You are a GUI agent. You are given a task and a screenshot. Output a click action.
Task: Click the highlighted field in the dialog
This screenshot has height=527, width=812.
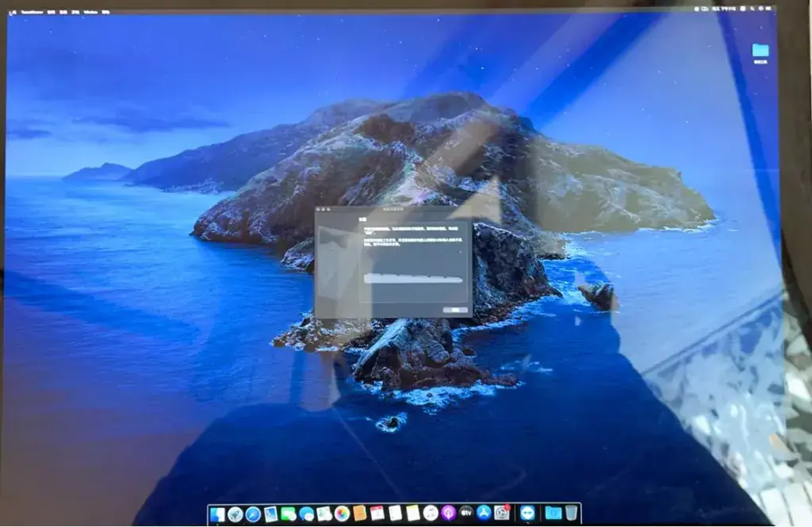[413, 279]
